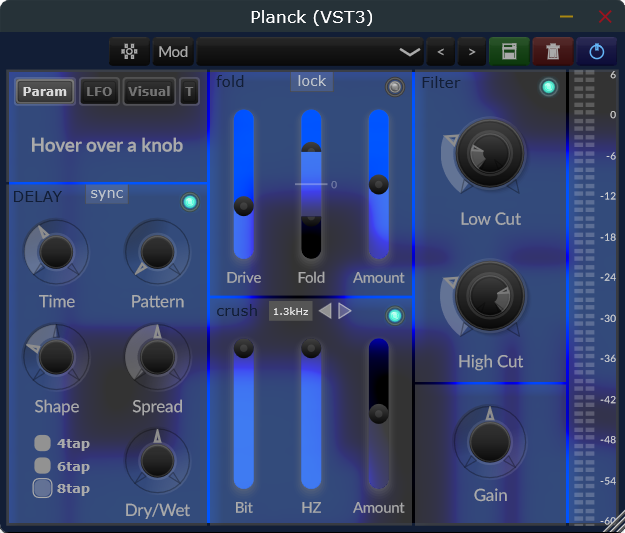The image size is (625, 533).
Task: Select the 8tap checkbox
Action: tap(42, 488)
